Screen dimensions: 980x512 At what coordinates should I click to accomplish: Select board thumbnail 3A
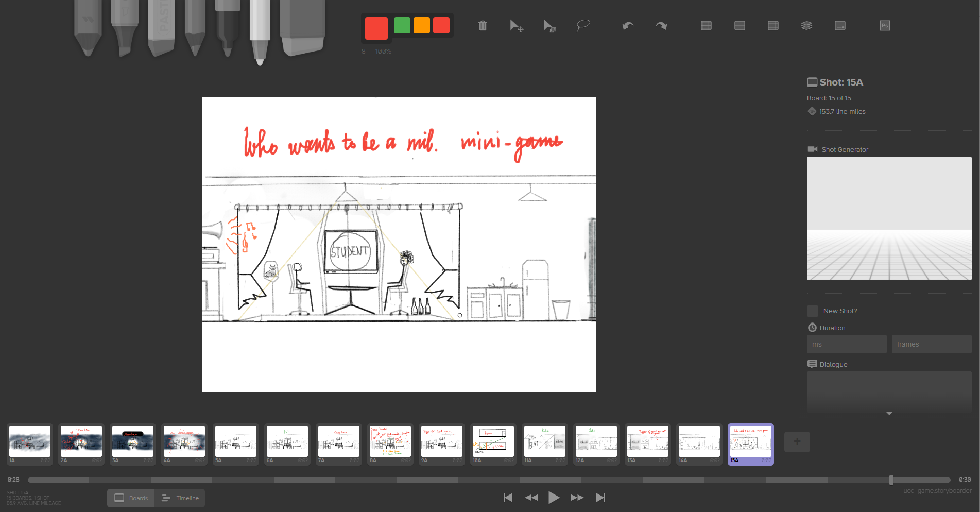133,445
